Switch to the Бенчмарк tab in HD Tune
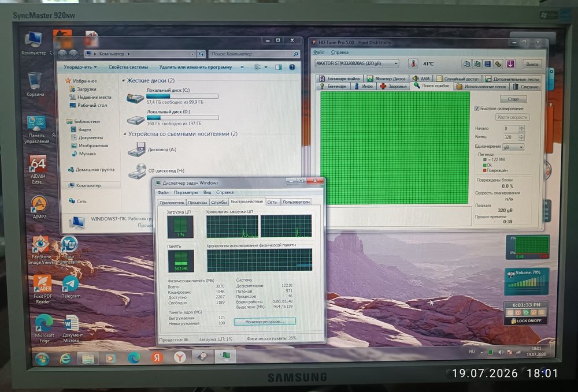The height and width of the screenshot is (392, 578). pos(334,86)
